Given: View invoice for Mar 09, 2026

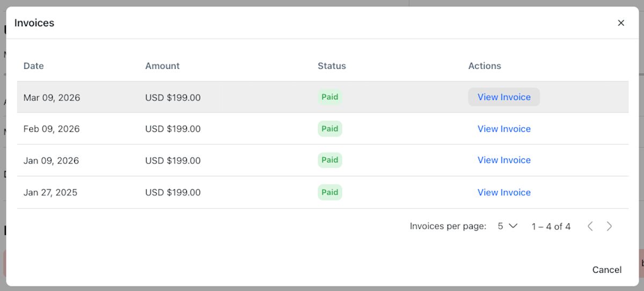Looking at the screenshot, I should click(x=504, y=97).
